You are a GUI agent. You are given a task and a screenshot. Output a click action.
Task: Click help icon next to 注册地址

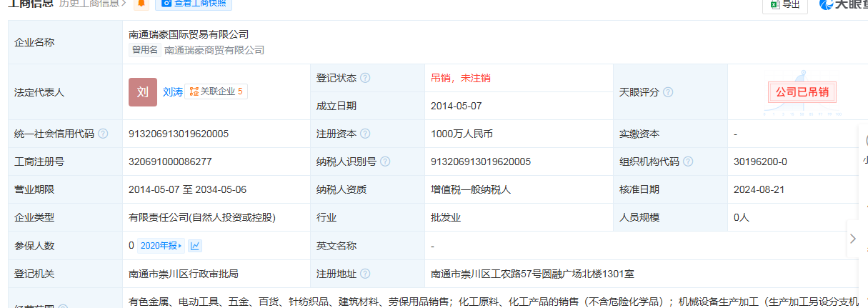[x=365, y=274]
